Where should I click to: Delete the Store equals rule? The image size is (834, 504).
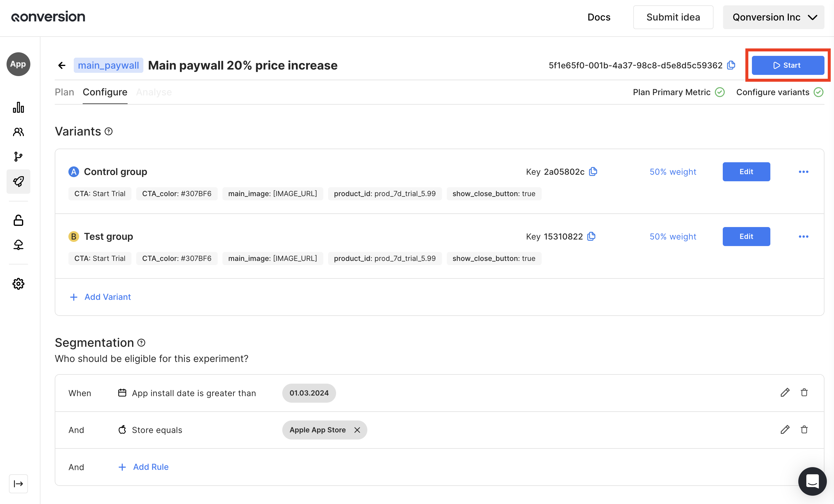coord(804,430)
